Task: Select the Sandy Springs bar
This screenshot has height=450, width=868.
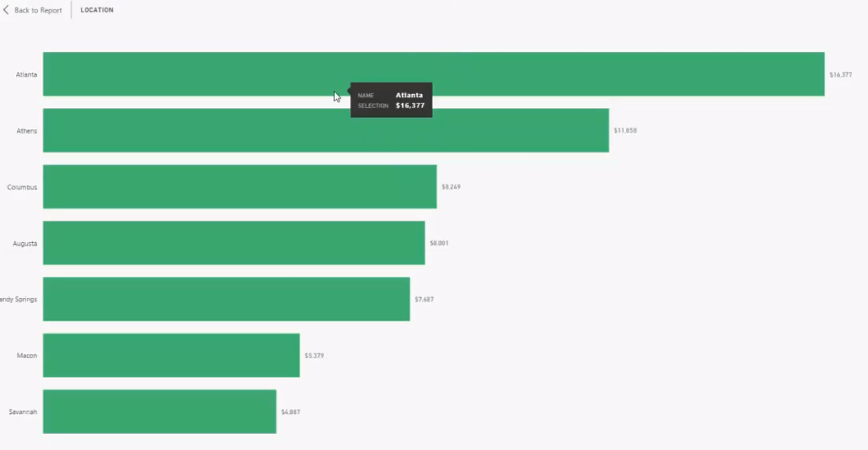Action: click(227, 299)
